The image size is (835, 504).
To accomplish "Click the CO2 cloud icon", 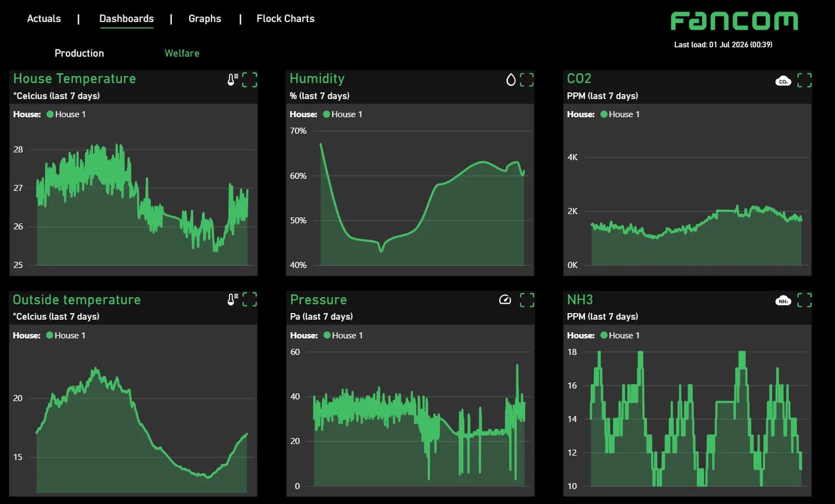I will click(x=783, y=81).
